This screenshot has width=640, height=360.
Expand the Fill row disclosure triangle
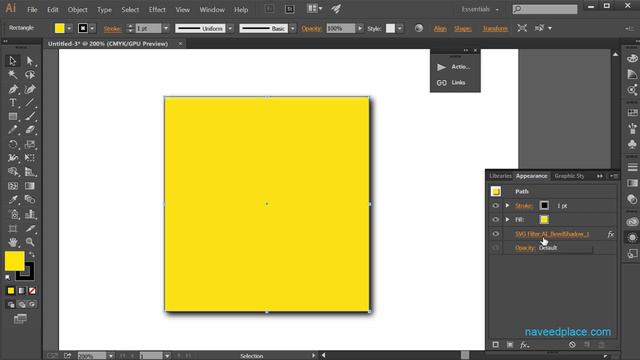[507, 220]
